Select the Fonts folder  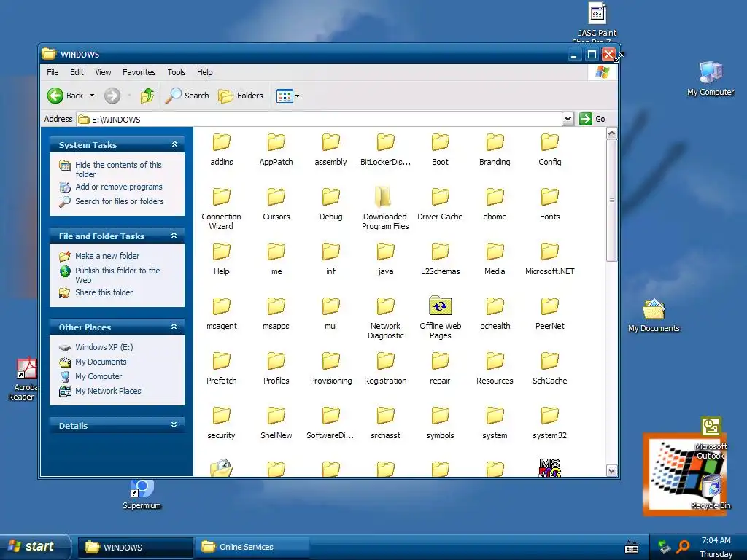tap(550, 204)
